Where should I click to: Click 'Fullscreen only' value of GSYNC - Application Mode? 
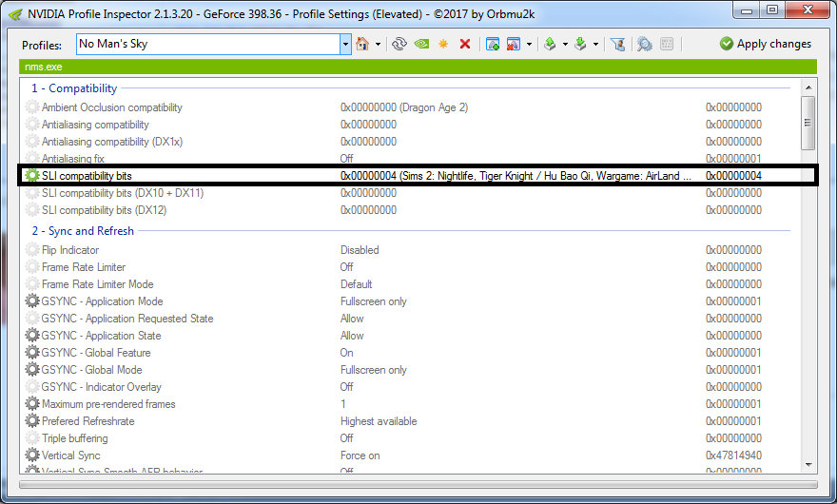(374, 301)
